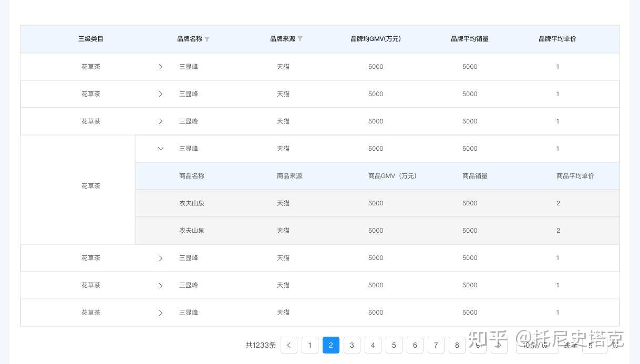The height and width of the screenshot is (364, 640).
Task: Click the 三级类目 column header
Action: (x=91, y=39)
